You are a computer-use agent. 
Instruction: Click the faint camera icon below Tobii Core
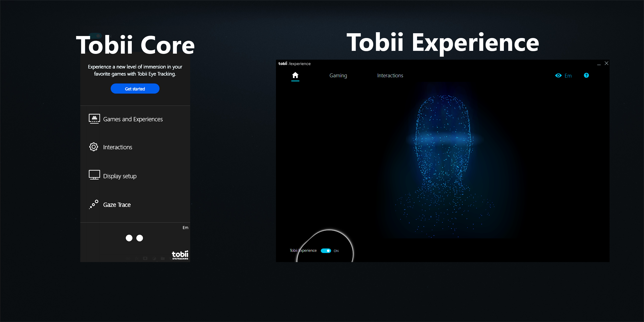(x=145, y=259)
